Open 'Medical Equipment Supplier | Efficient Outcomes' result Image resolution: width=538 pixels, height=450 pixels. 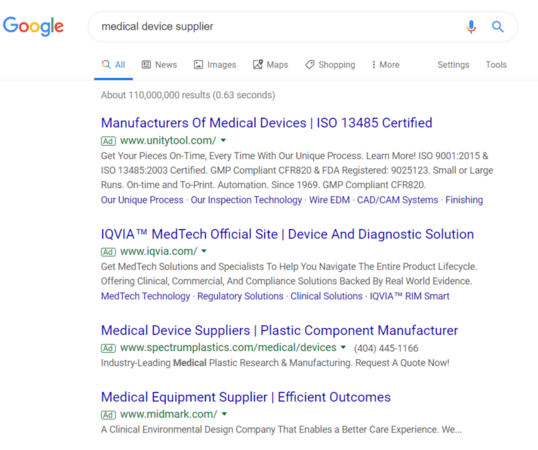tap(246, 397)
